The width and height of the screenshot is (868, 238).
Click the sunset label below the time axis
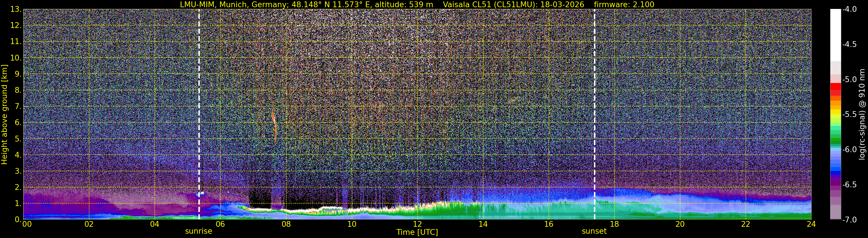594,231
